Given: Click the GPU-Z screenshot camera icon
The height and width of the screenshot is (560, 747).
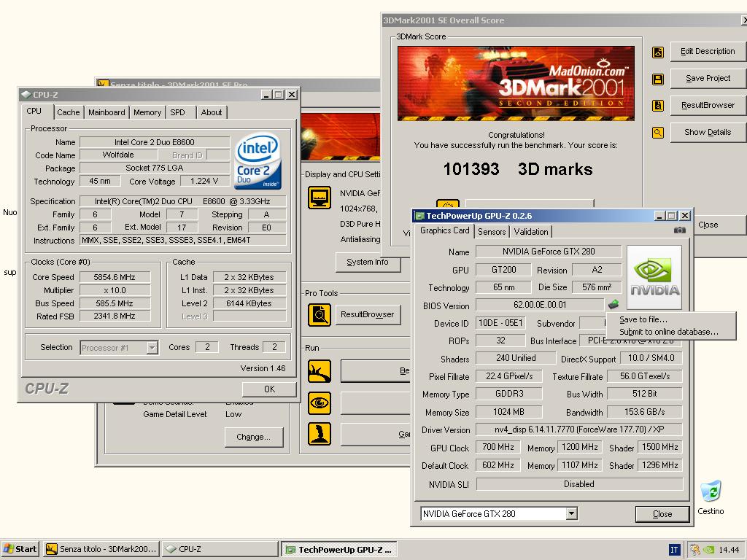Looking at the screenshot, I should [680, 230].
